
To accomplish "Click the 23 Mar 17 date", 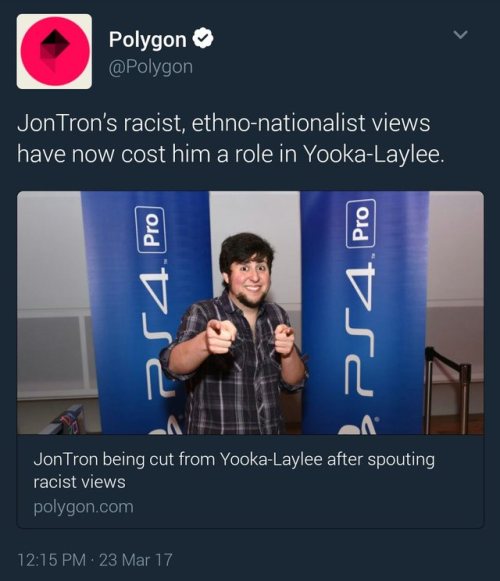I will point(136,560).
